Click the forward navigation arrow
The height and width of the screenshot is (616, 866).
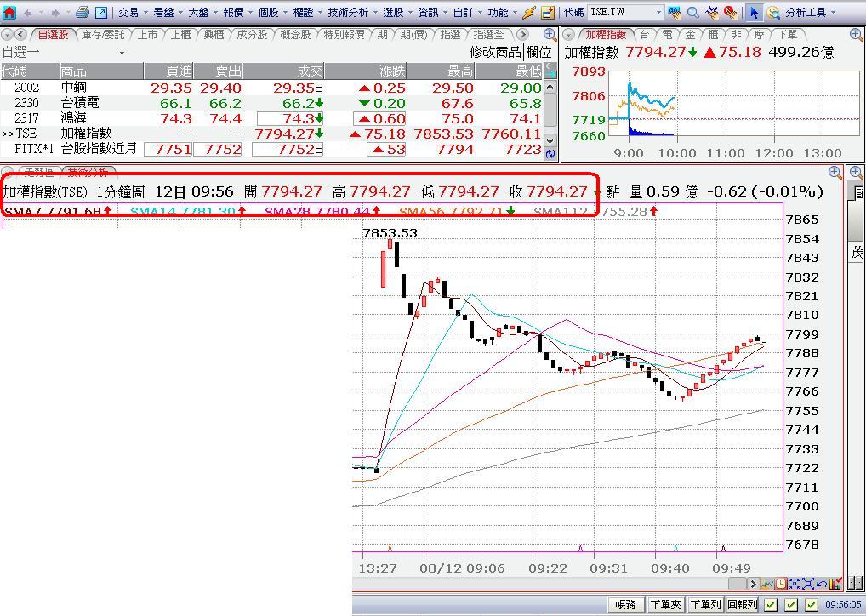(54, 12)
